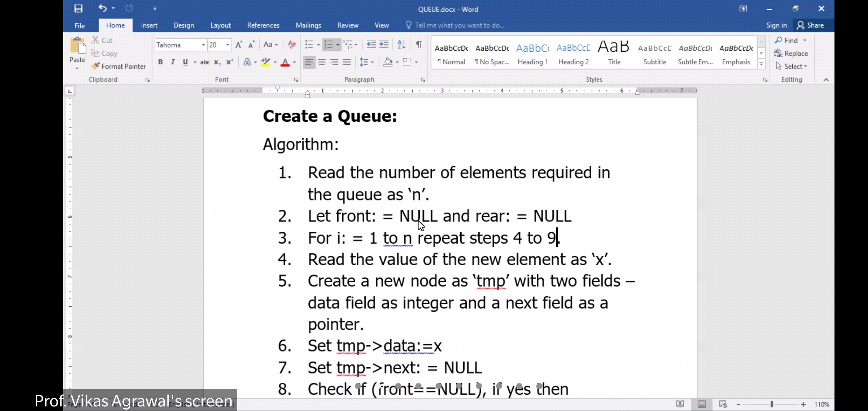Image resolution: width=868 pixels, height=411 pixels.
Task: Open the References ribbon tab
Action: 263,25
